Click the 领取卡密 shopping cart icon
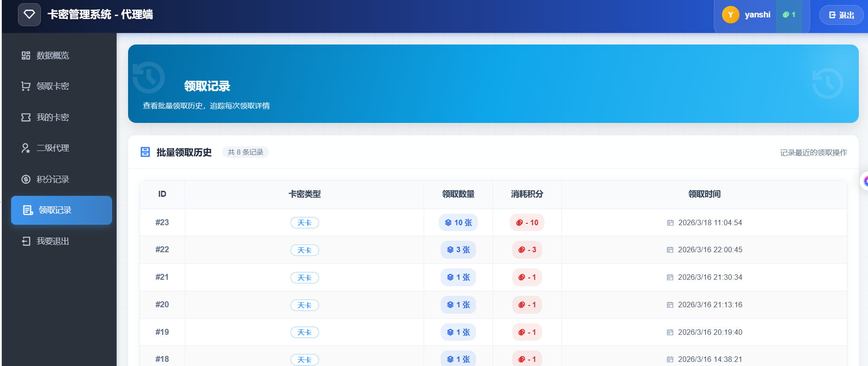The image size is (868, 366). click(x=26, y=86)
